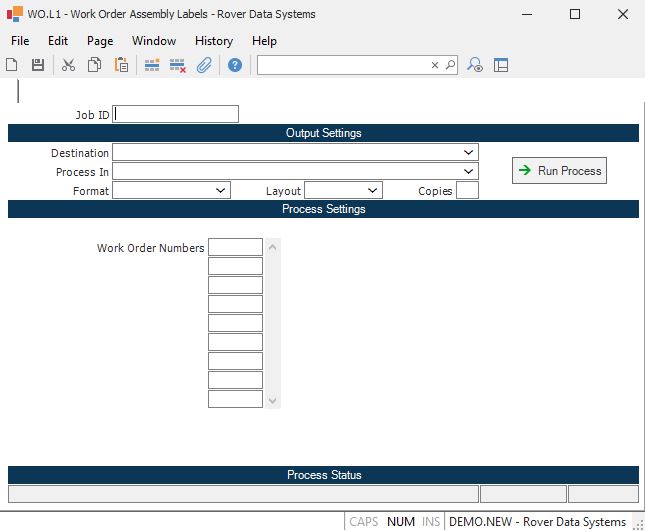The width and height of the screenshot is (645, 531).
Task: Click the Job ID input field
Action: point(176,114)
